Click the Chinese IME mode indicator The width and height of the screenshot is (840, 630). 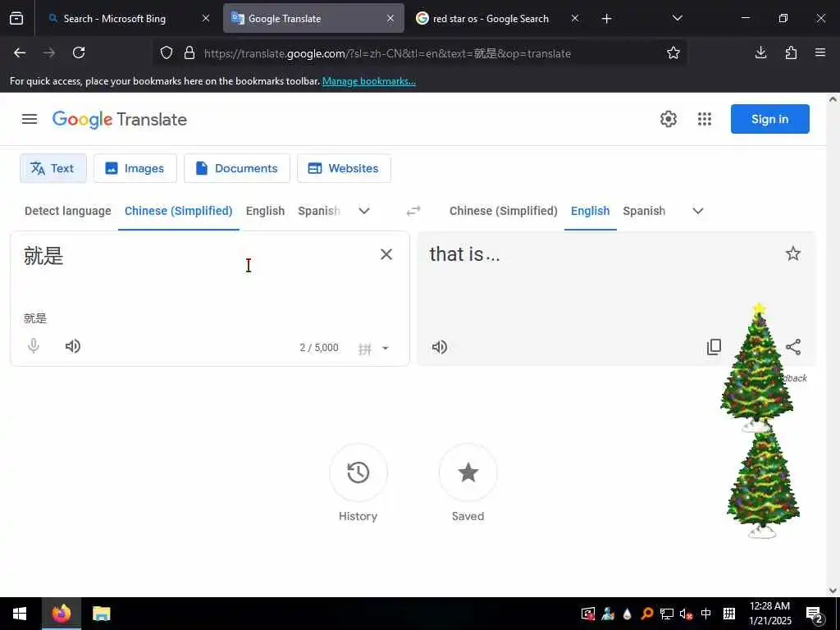click(706, 614)
